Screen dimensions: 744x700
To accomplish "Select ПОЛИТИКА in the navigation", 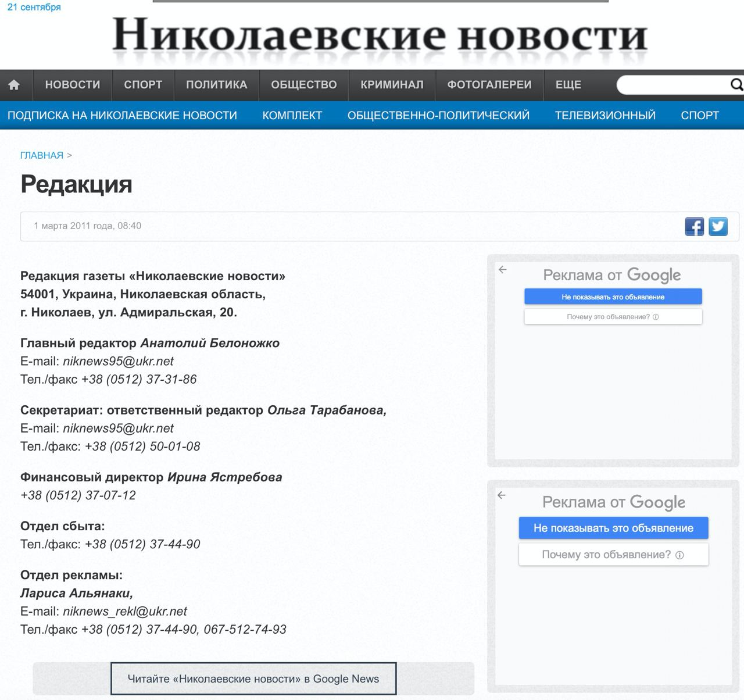I will tap(216, 85).
